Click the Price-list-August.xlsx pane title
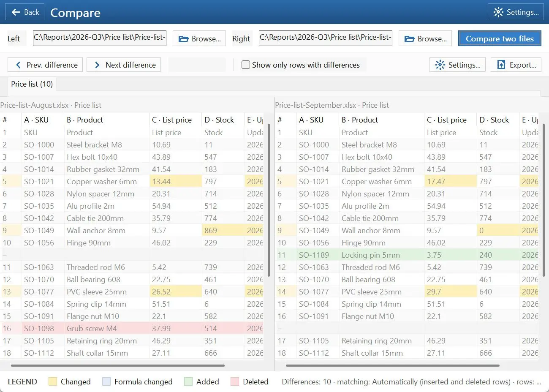 [x=51, y=105]
